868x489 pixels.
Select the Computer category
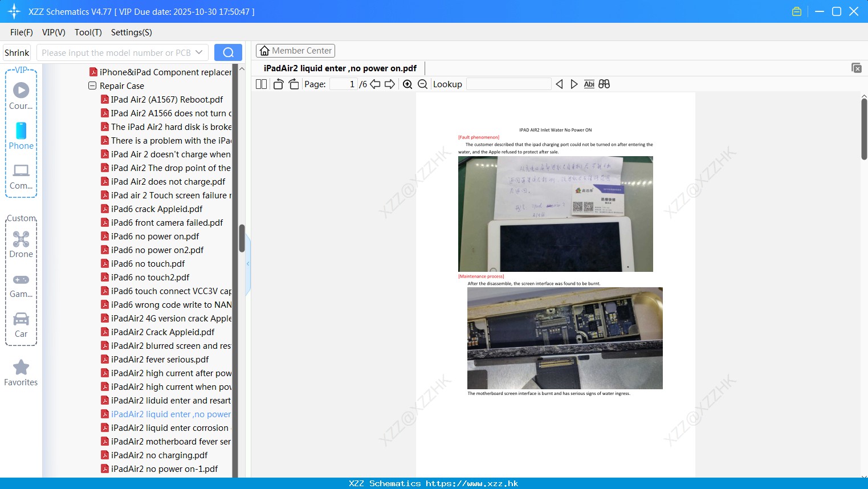tap(21, 177)
